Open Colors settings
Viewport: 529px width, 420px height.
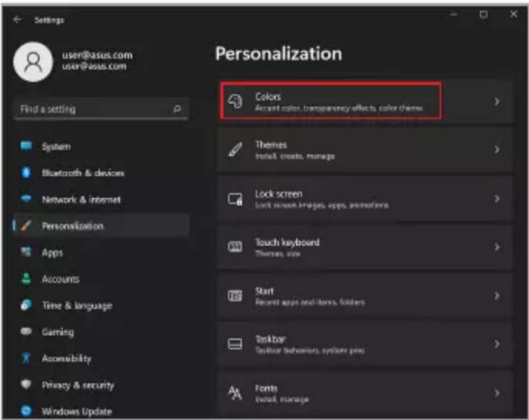(x=365, y=101)
